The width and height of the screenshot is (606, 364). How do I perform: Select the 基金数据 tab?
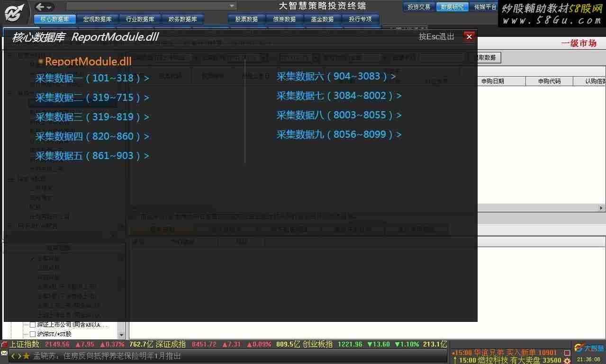[322, 19]
